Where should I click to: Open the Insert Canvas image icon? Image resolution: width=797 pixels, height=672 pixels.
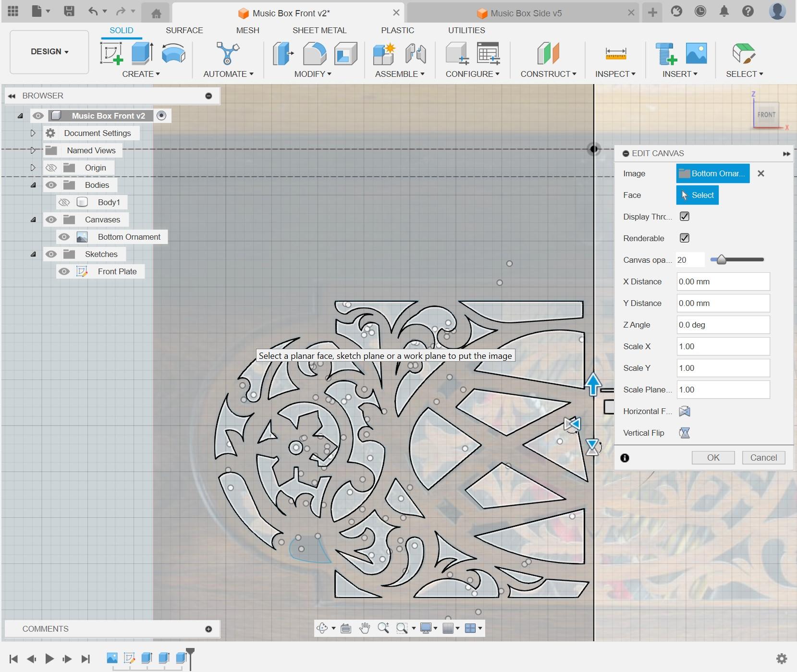695,54
